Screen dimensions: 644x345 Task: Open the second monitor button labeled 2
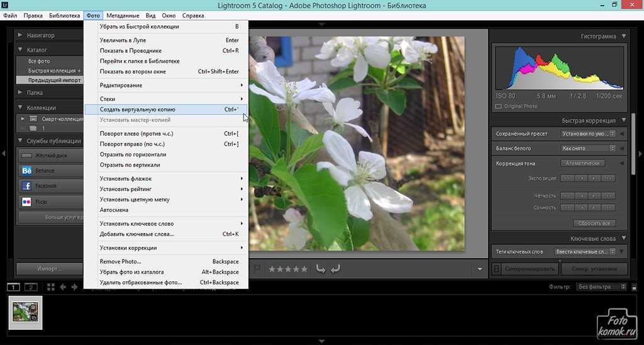click(30, 287)
